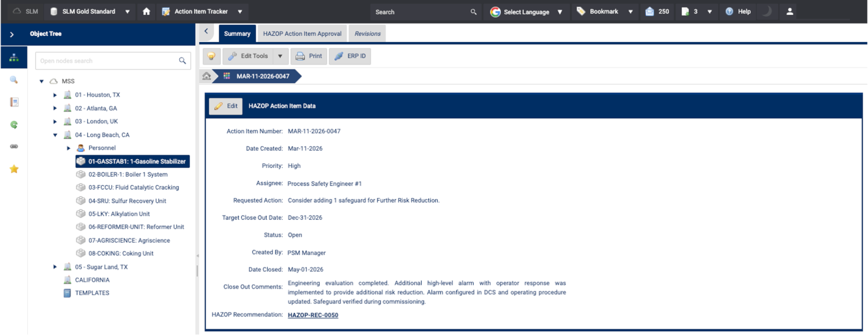Open the magnifier search panel in sidebar
868x335 pixels.
[14, 80]
